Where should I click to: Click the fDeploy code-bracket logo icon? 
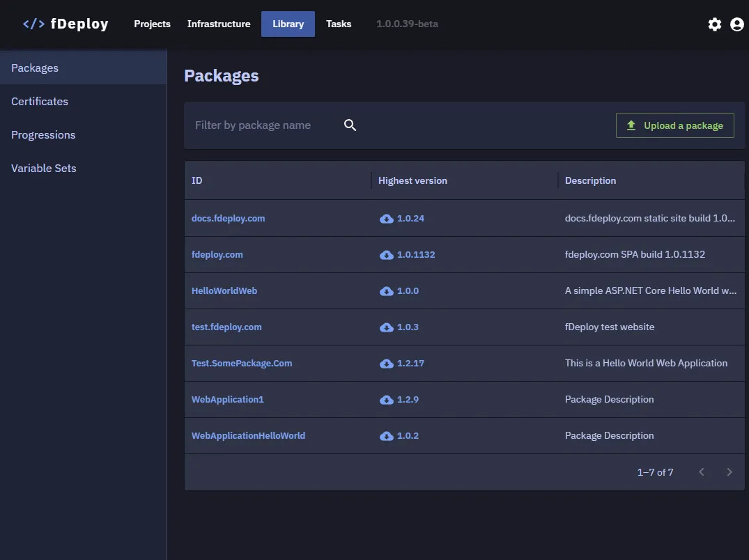(x=33, y=24)
